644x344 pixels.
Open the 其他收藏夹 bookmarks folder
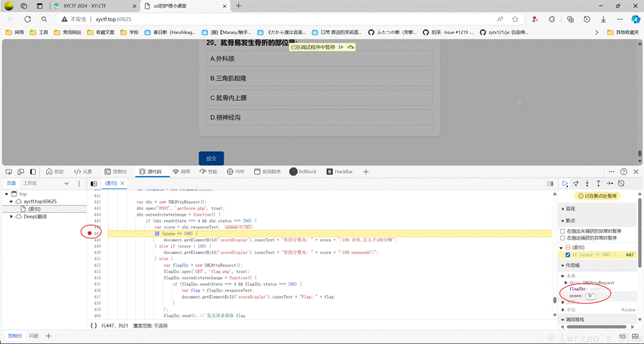[623, 32]
